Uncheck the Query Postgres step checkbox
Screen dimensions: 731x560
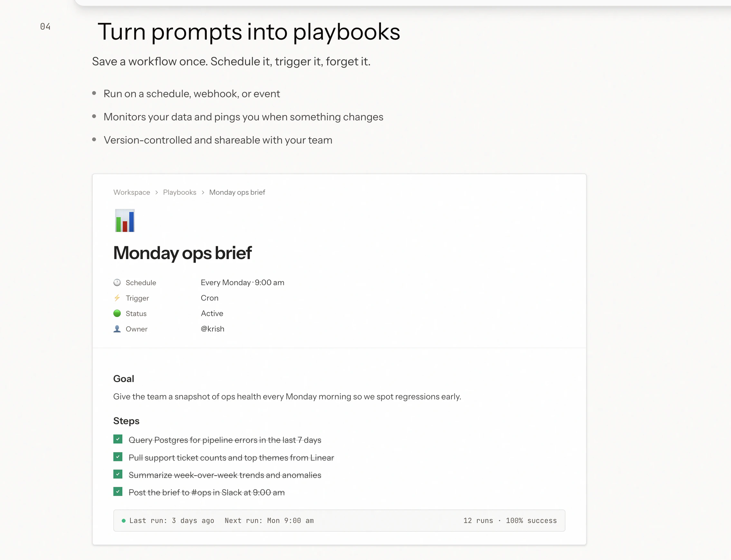click(118, 439)
